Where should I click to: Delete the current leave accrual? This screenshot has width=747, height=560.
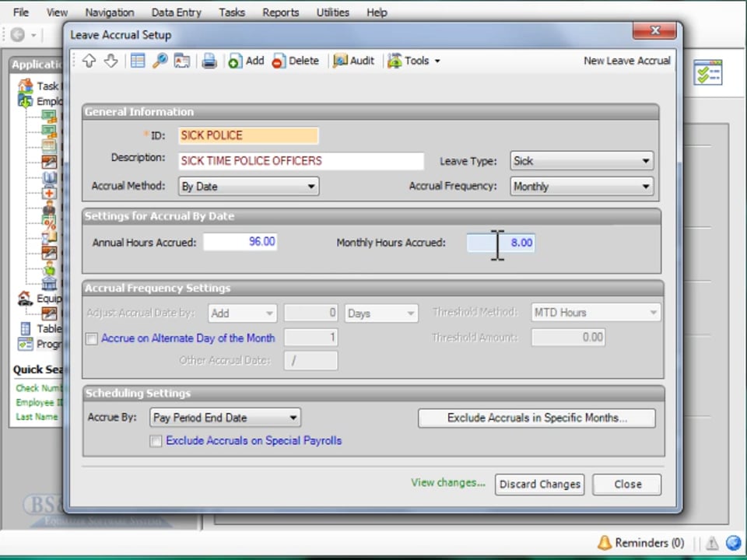pyautogui.click(x=296, y=61)
